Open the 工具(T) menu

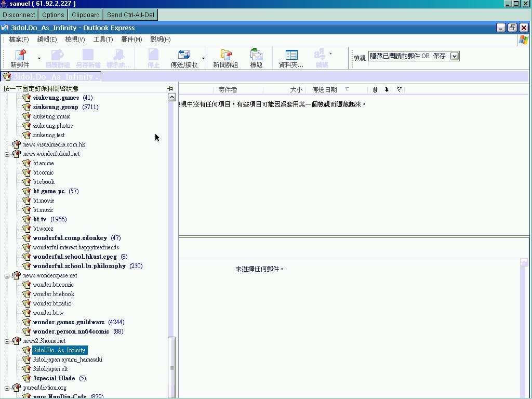(103, 39)
